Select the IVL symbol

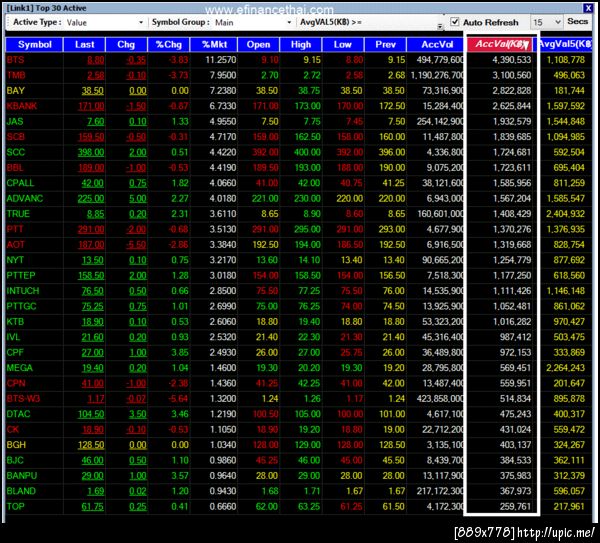[x=13, y=337]
